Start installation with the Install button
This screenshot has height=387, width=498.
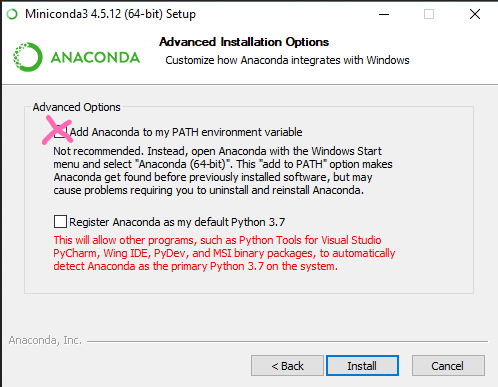tap(362, 366)
